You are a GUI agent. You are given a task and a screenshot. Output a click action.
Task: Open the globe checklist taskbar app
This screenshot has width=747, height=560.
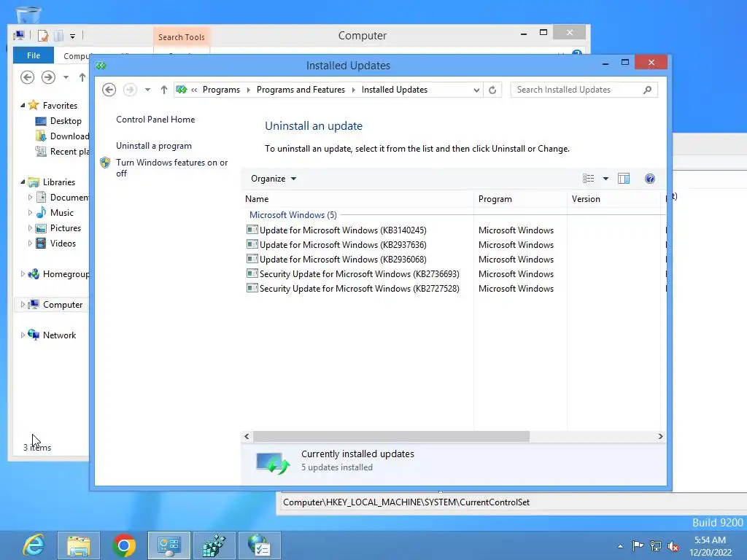(x=259, y=545)
